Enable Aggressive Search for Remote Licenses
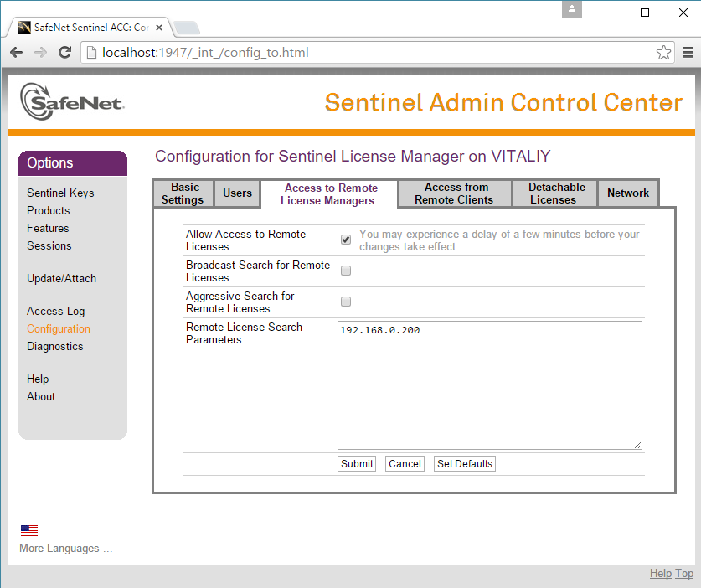 pyautogui.click(x=346, y=302)
